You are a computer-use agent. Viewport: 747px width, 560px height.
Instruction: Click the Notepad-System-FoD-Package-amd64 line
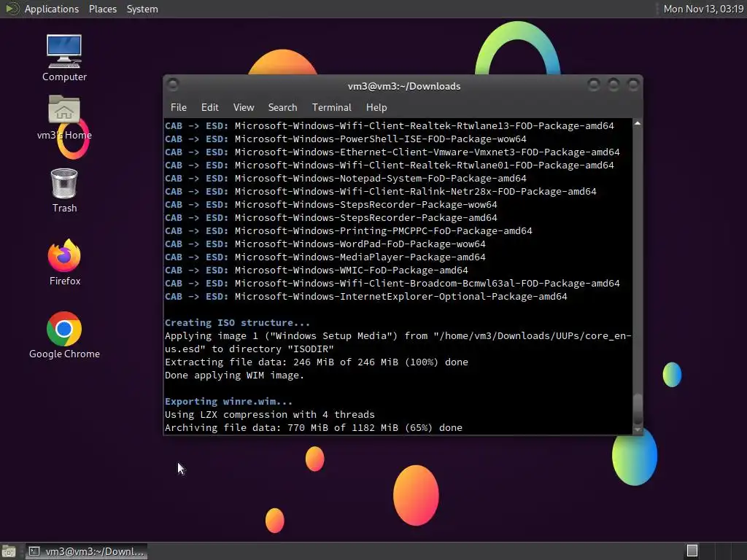click(x=345, y=178)
